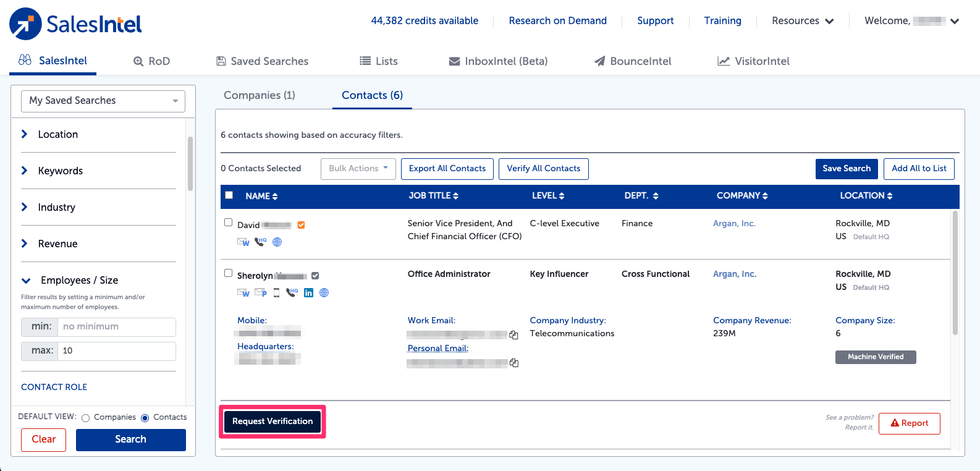Open the Bulk Actions dropdown

click(x=358, y=169)
